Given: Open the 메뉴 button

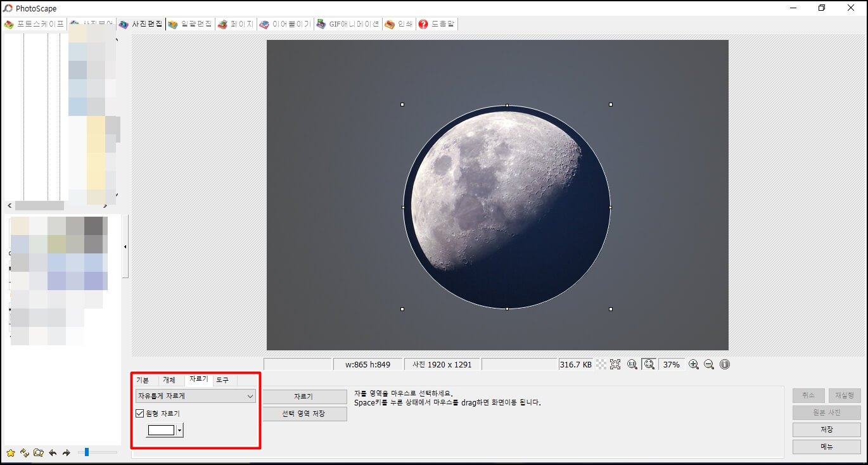Looking at the screenshot, I should click(x=827, y=447).
